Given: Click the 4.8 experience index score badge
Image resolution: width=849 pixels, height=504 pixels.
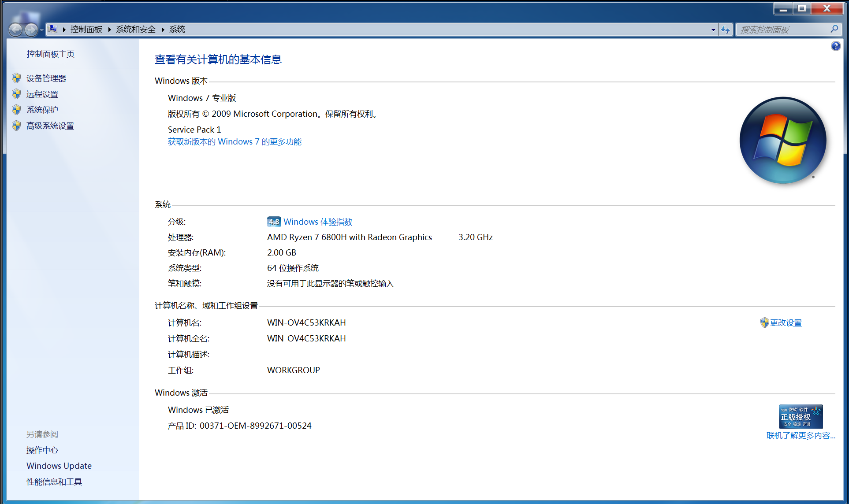Looking at the screenshot, I should click(274, 222).
